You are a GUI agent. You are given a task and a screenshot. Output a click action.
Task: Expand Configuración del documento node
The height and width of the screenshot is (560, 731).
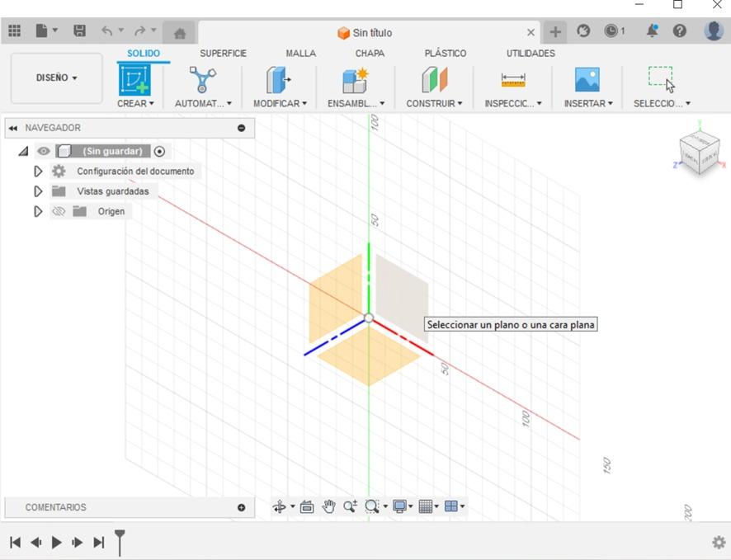click(38, 172)
